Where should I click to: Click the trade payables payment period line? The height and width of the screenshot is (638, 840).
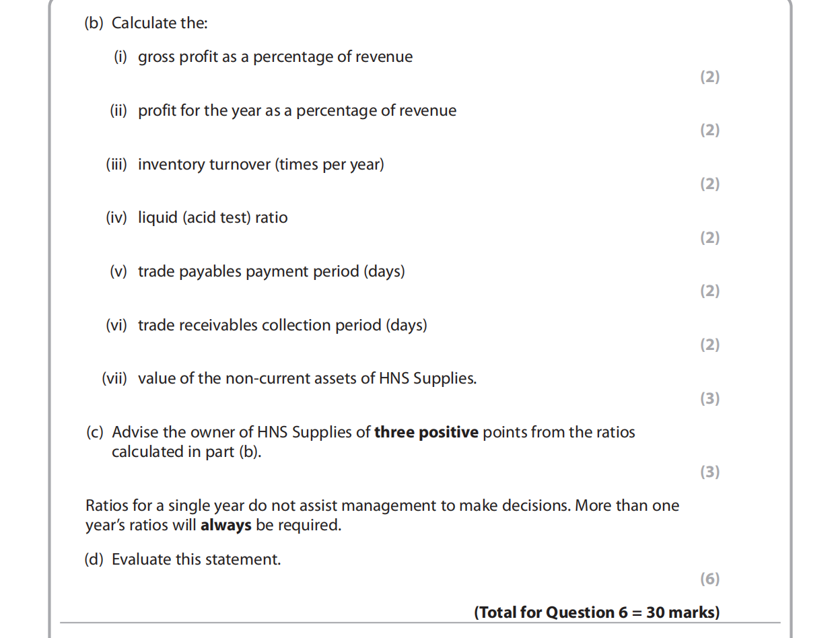[x=271, y=271]
